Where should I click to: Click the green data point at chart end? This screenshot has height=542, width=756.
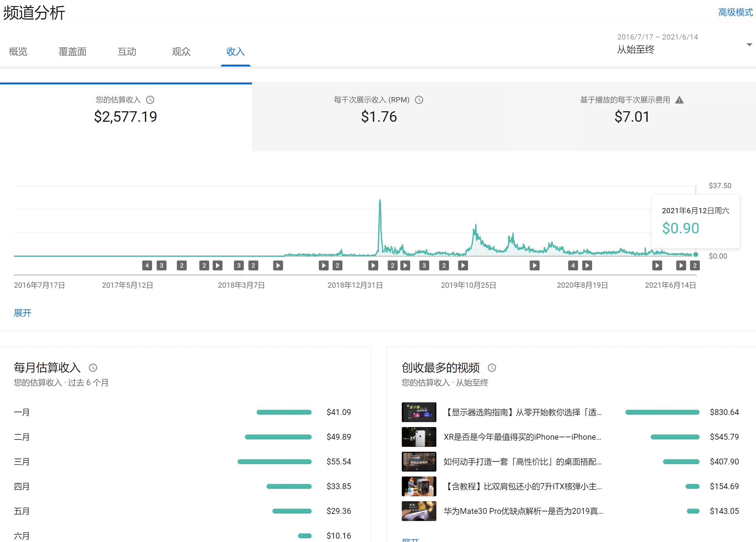tap(696, 255)
